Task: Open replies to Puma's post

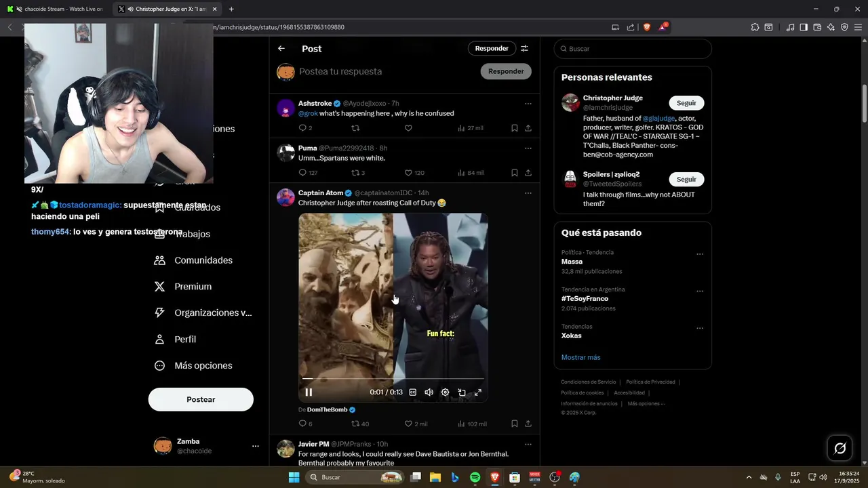Action: 308,173
